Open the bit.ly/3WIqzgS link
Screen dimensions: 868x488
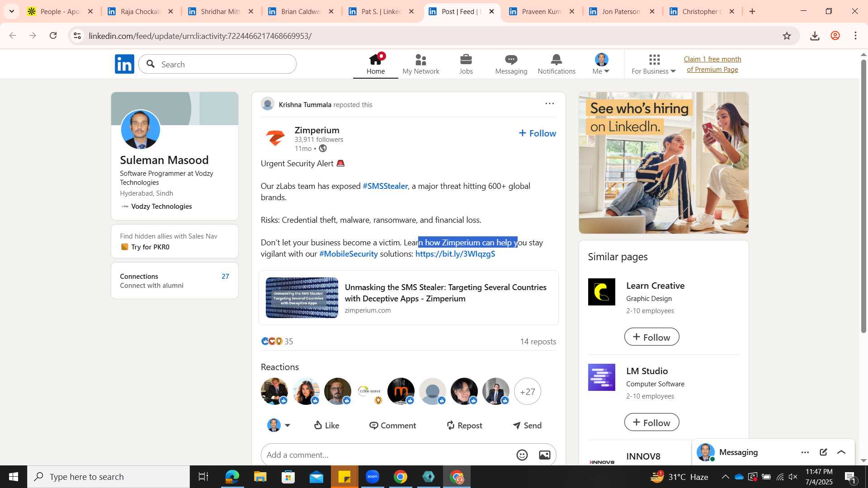[x=455, y=254]
